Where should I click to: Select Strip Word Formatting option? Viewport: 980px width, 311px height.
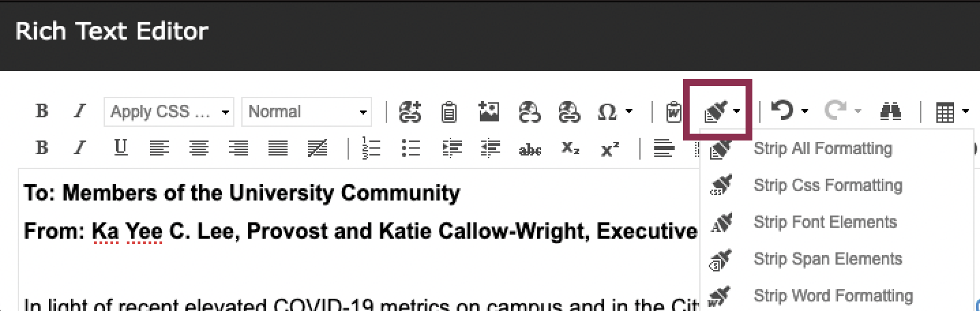coord(833,296)
